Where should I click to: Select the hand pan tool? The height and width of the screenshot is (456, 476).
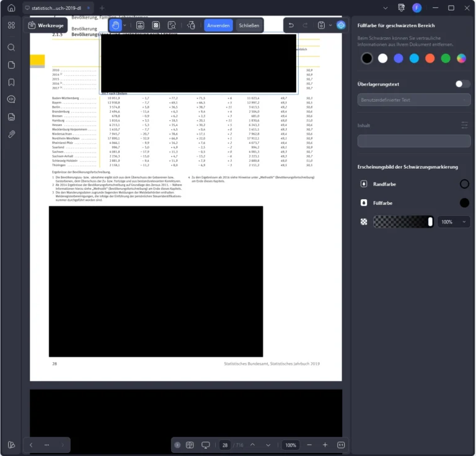116,25
